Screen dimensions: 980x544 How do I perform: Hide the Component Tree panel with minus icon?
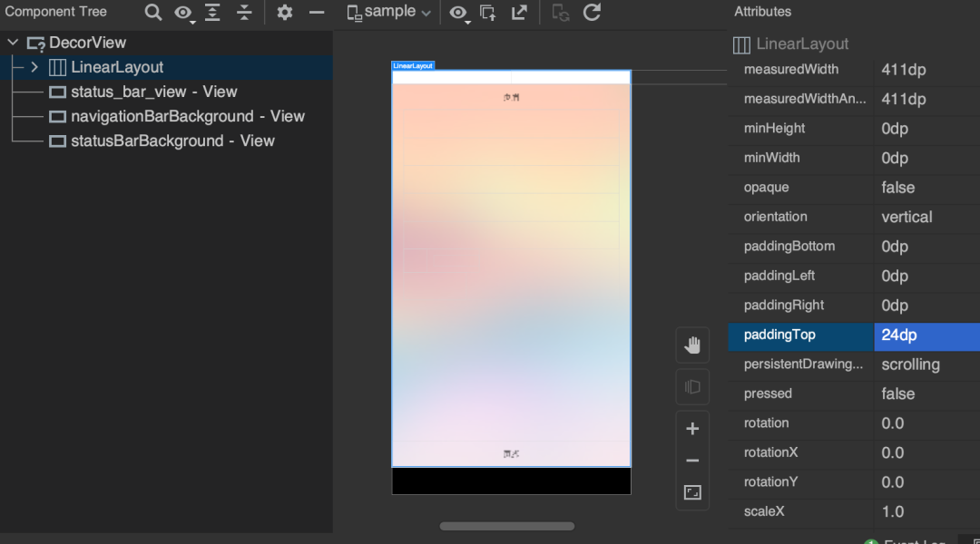pyautogui.click(x=317, y=13)
